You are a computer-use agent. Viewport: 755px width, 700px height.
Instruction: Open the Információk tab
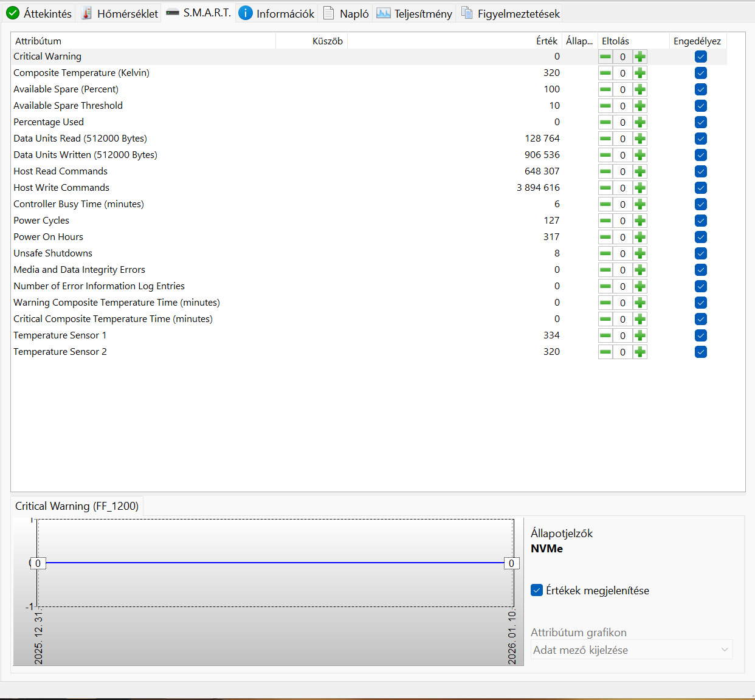277,13
